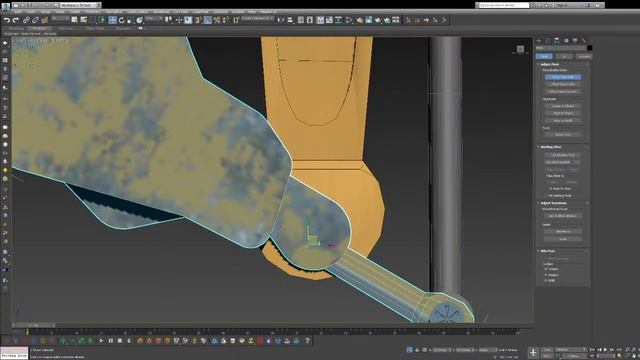Screen dimensions: 640x360
Task: Switch to the Link Info tab
Action: pyautogui.click(x=583, y=56)
